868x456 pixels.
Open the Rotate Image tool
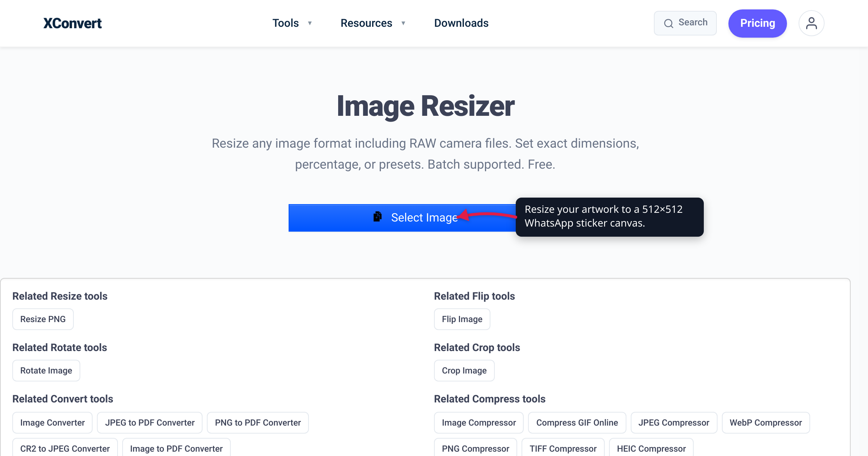click(46, 371)
